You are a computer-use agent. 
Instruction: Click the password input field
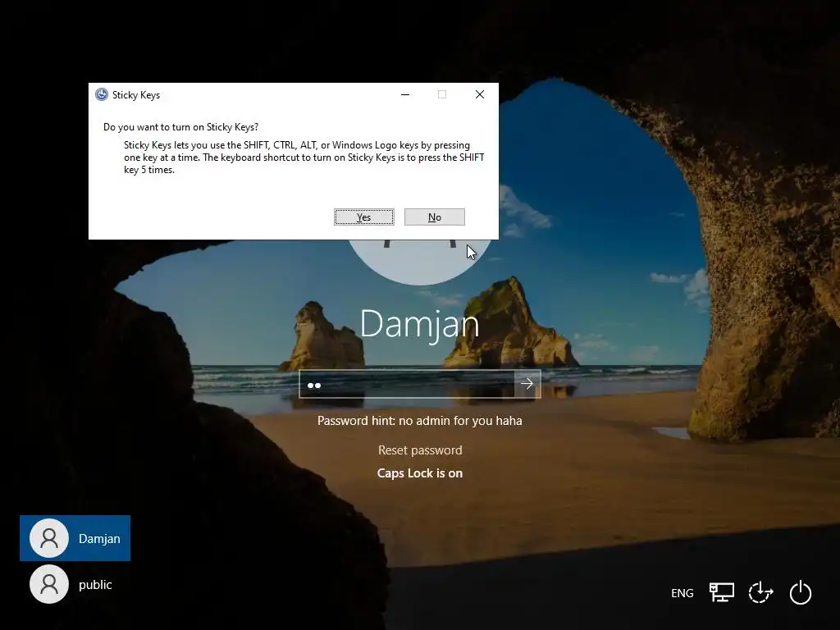point(407,384)
